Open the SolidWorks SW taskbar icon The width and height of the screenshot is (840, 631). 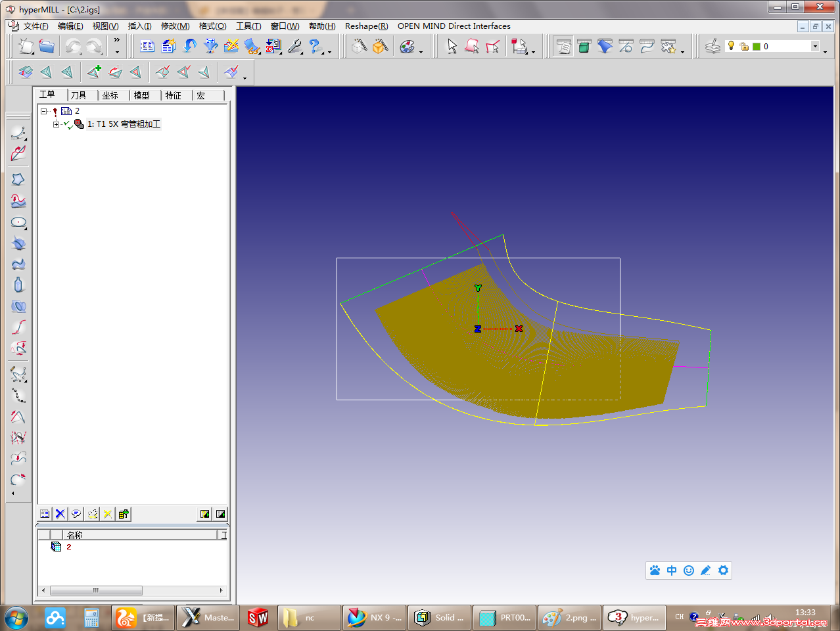258,618
